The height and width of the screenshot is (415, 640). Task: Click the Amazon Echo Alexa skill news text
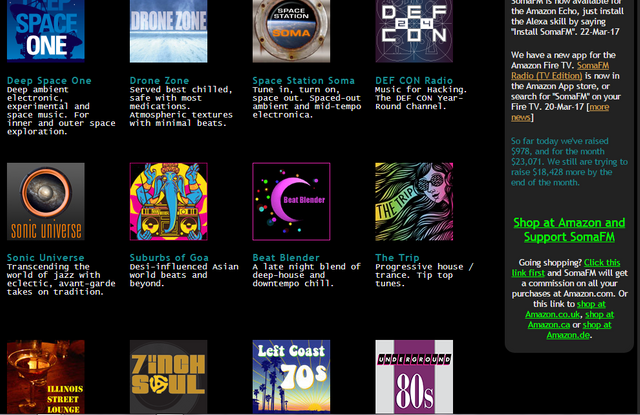[567, 16]
